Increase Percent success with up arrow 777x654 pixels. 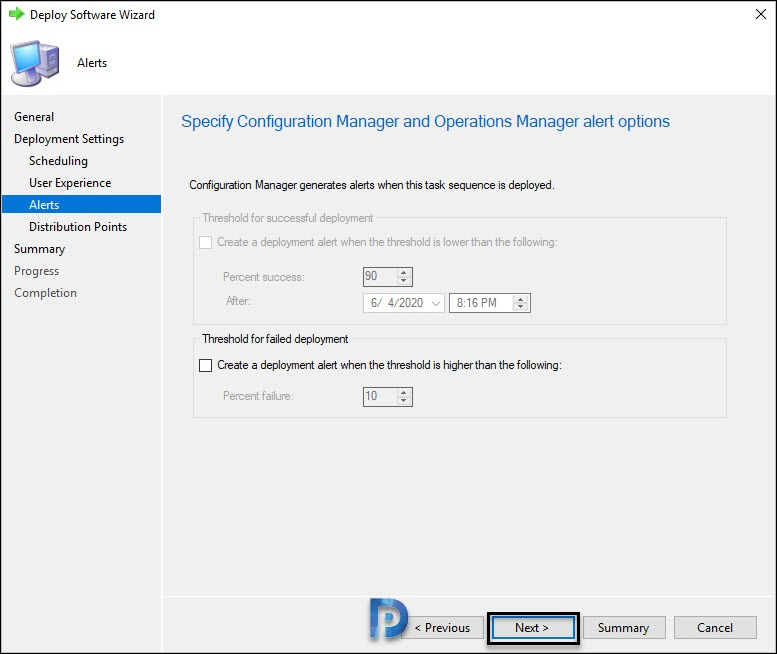click(404, 272)
